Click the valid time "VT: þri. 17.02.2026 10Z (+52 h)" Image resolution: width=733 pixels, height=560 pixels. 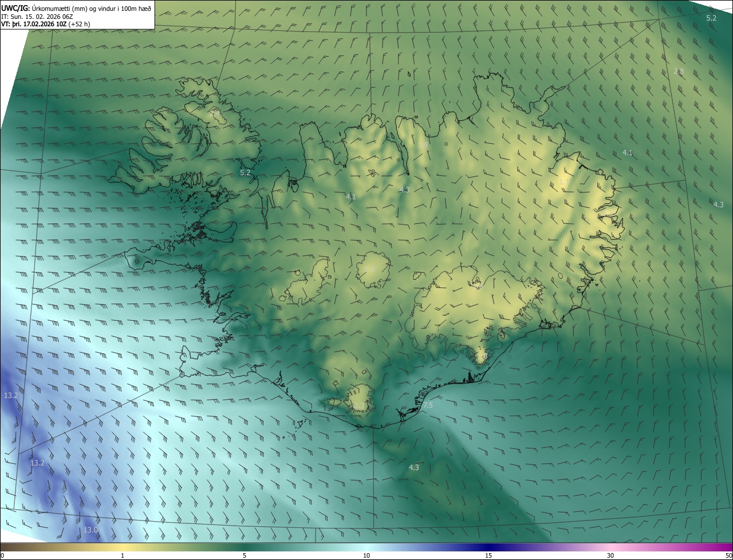46,24
